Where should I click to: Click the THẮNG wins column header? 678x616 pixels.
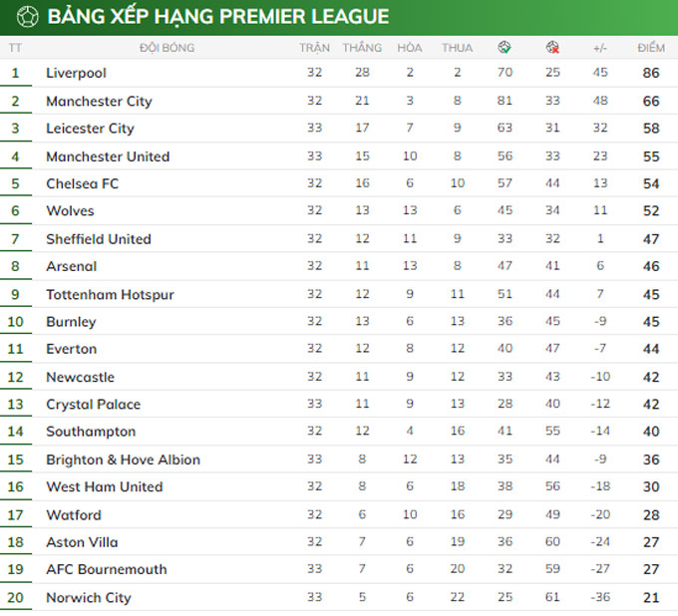[x=362, y=48]
